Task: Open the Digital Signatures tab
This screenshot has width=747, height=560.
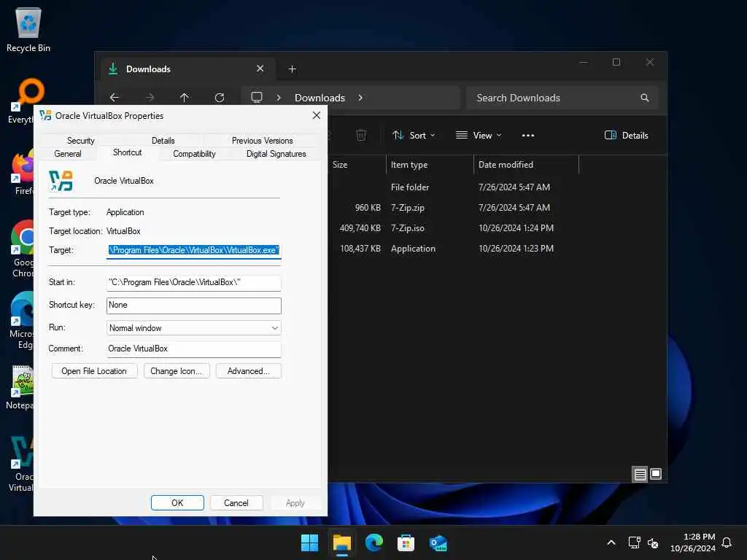Action: click(276, 154)
